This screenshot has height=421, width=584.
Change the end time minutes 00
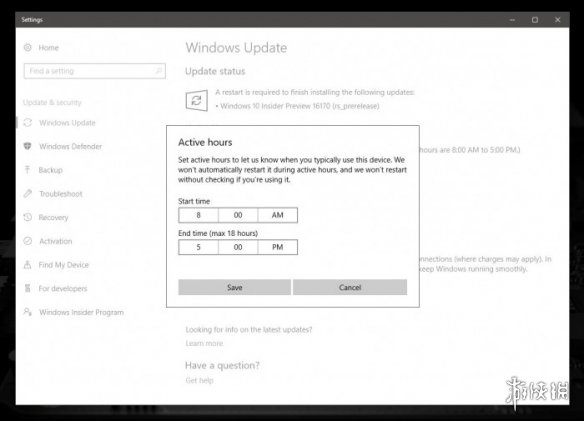coord(238,247)
